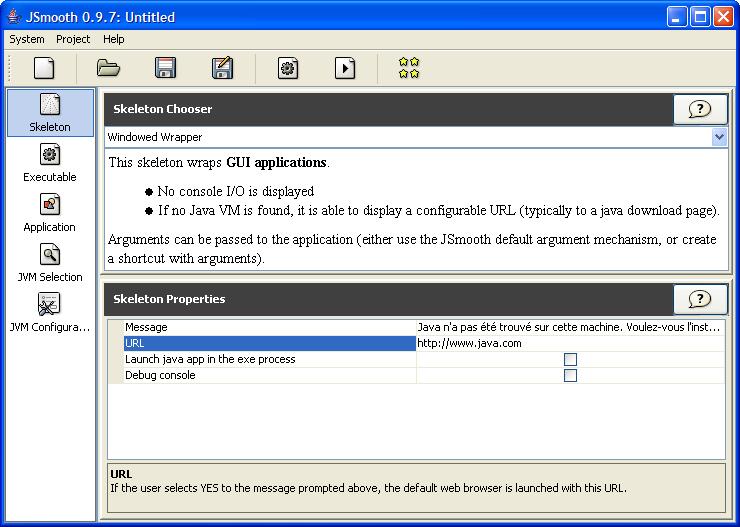Viewport: 740px width, 527px height.
Task: Save the project with the floppy disk icon
Action: 165,68
